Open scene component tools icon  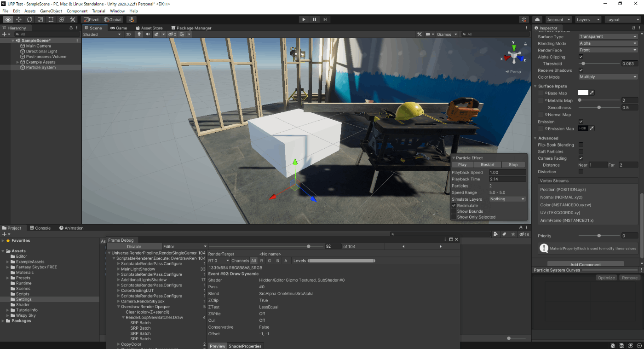pyautogui.click(x=420, y=35)
